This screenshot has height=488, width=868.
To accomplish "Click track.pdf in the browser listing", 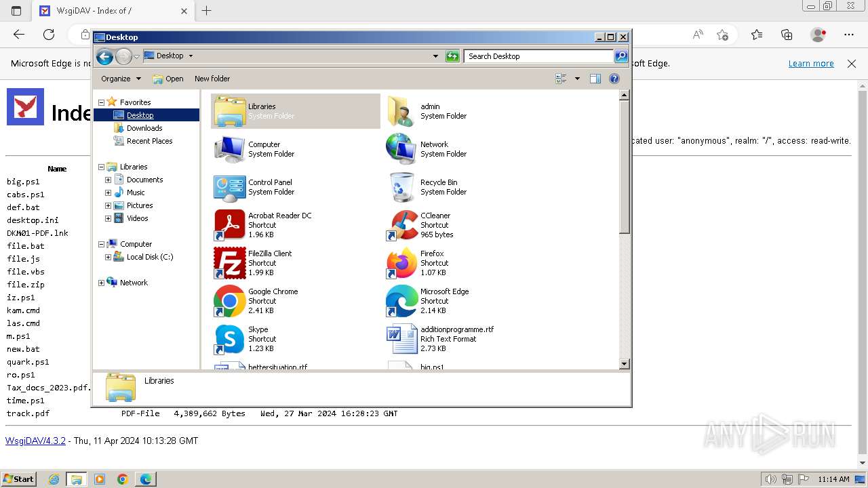I will (x=28, y=413).
